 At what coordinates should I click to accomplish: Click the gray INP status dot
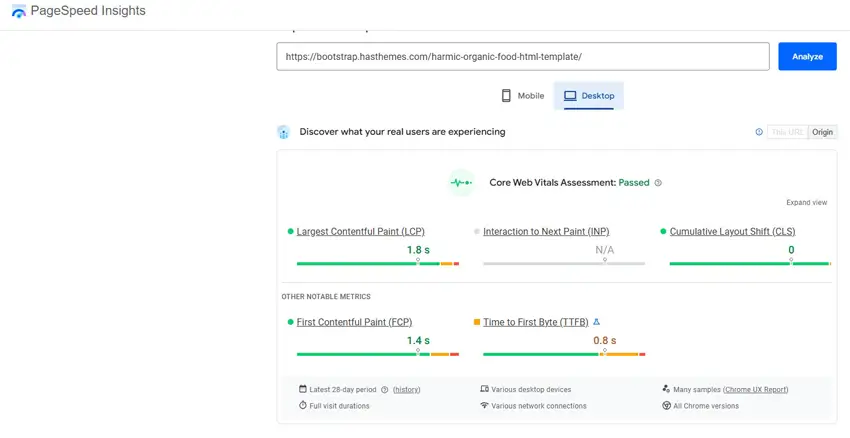(477, 231)
